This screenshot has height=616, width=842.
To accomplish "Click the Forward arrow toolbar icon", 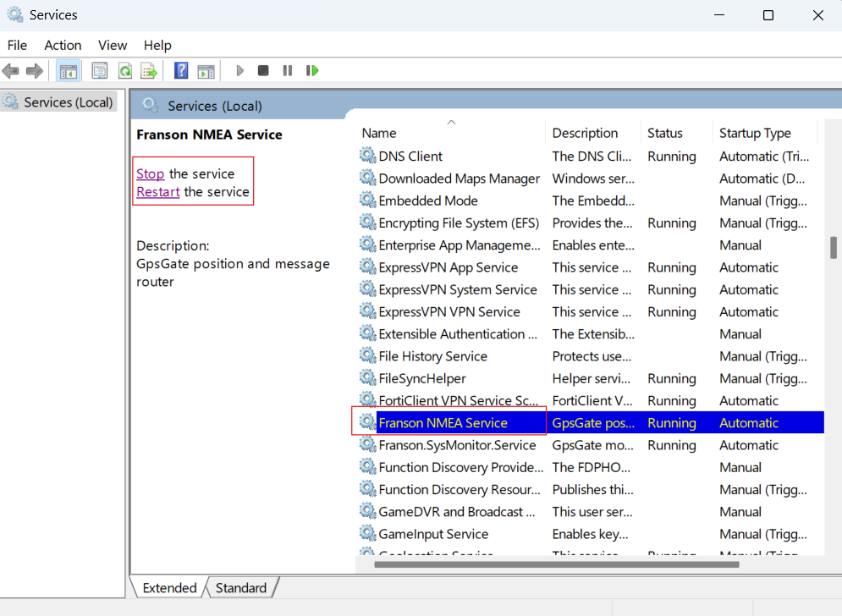I will point(35,70).
